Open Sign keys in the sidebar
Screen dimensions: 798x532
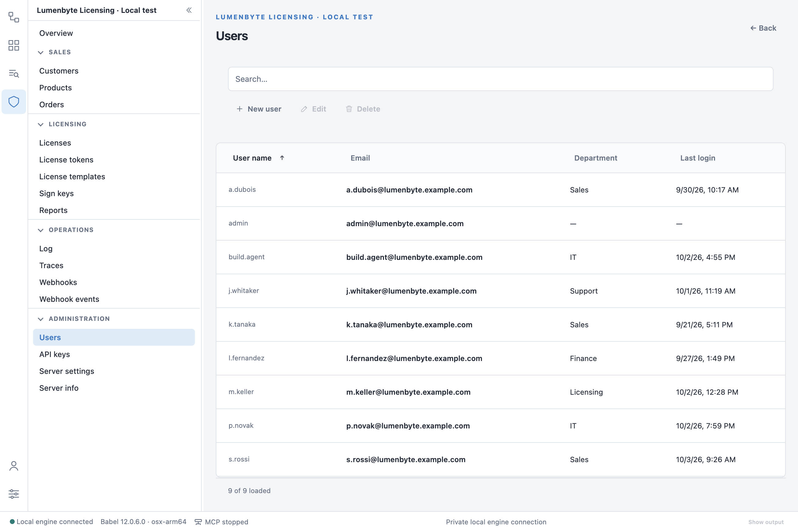point(56,193)
